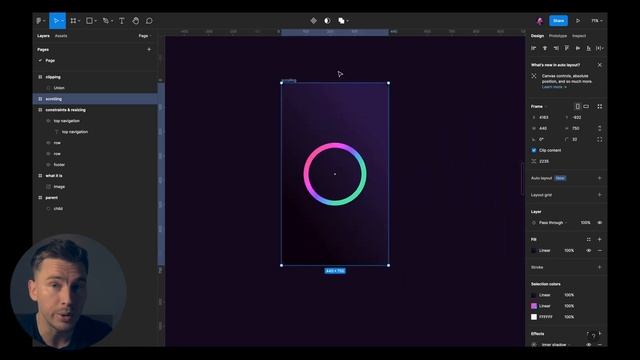
Task: Set frame orientation to landscape
Action: (586, 107)
